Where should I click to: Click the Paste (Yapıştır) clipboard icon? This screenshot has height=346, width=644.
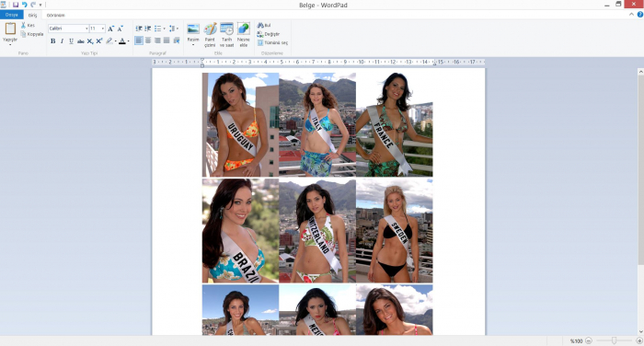(10, 29)
